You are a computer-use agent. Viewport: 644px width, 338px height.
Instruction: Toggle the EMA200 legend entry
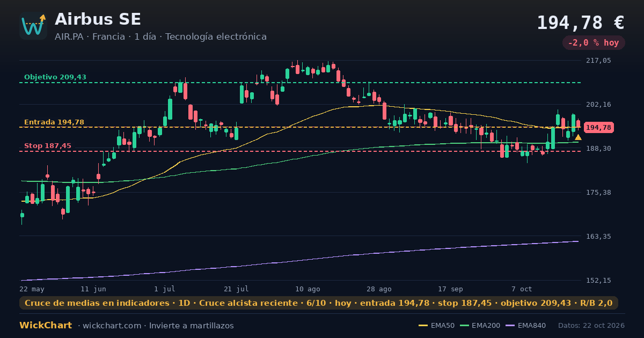click(x=480, y=326)
